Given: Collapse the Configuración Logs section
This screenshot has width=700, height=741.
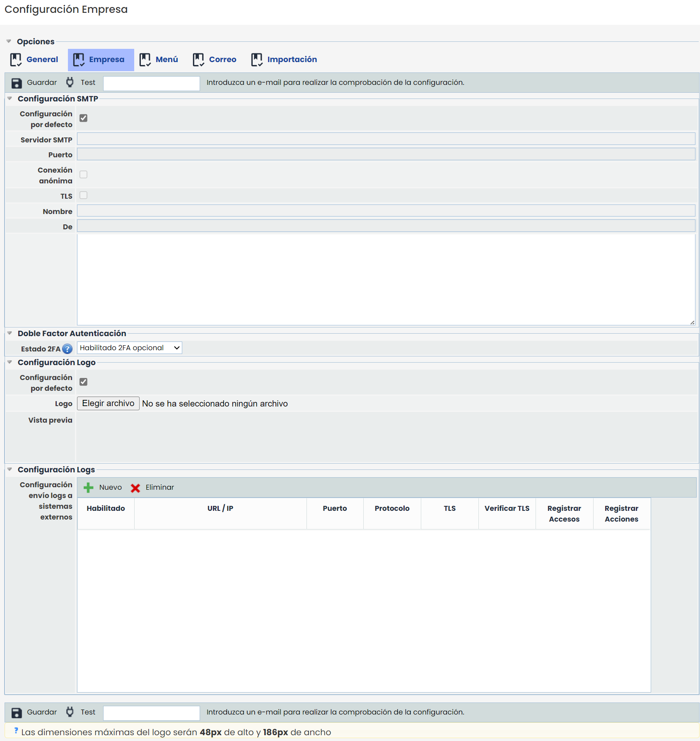Looking at the screenshot, I should click(x=10, y=469).
